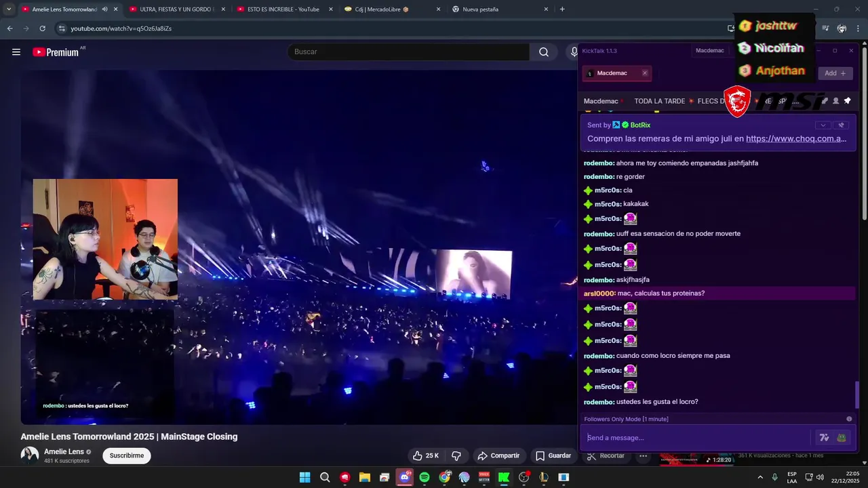This screenshot has height=488, width=868.
Task: Open more actions three-dot menu under video
Action: [644, 455]
